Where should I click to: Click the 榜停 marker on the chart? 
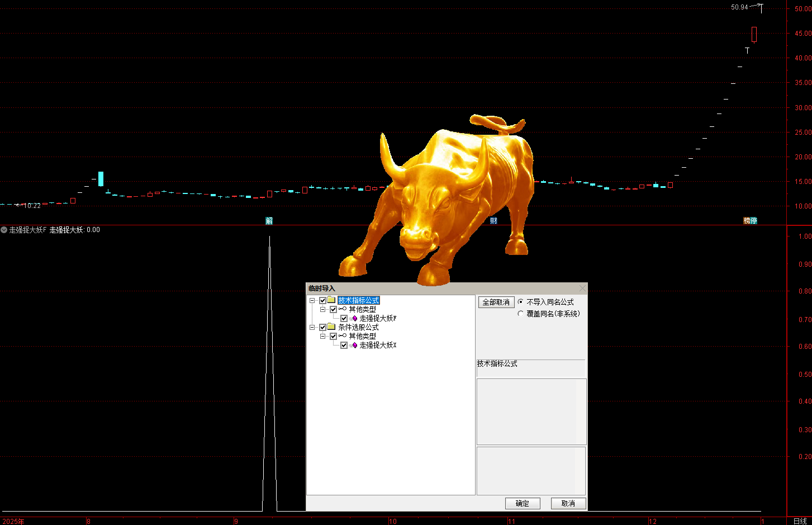pyautogui.click(x=750, y=221)
